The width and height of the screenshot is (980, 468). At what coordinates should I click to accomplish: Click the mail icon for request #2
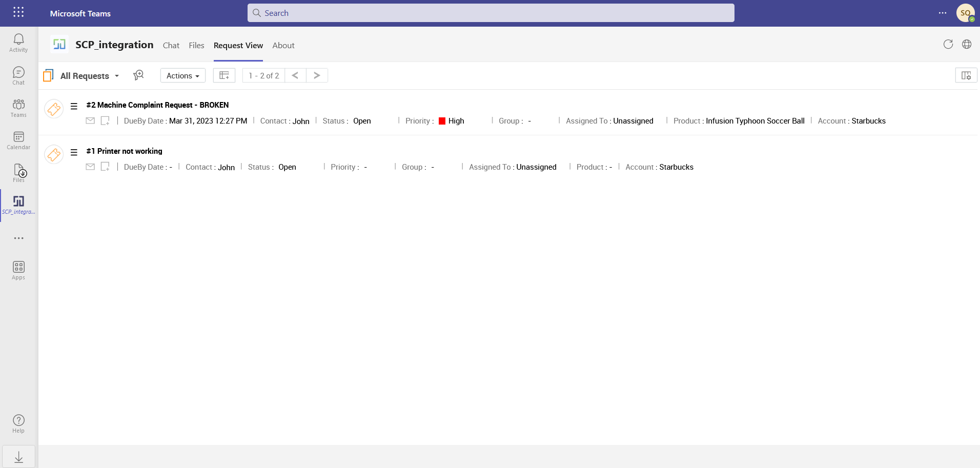(x=90, y=121)
